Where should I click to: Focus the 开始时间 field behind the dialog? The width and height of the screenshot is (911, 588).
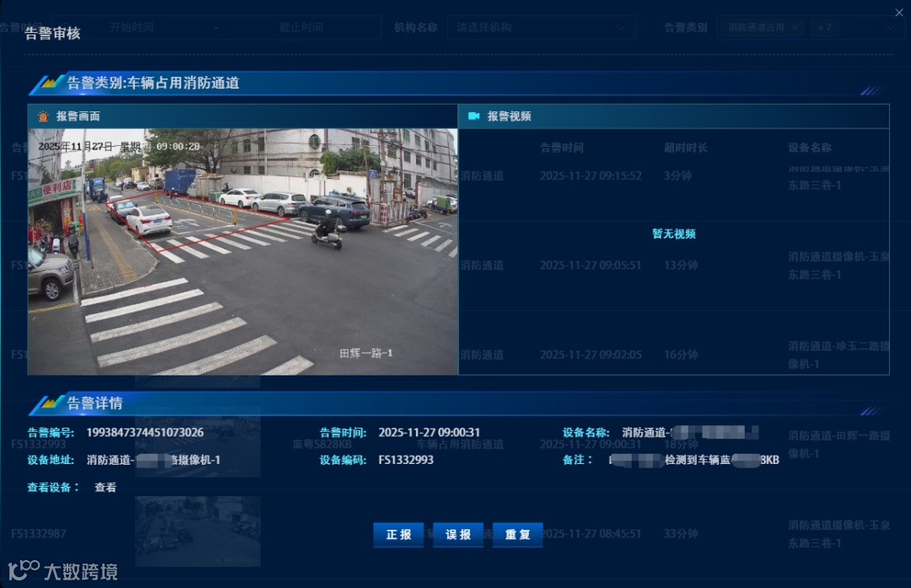coord(132,27)
